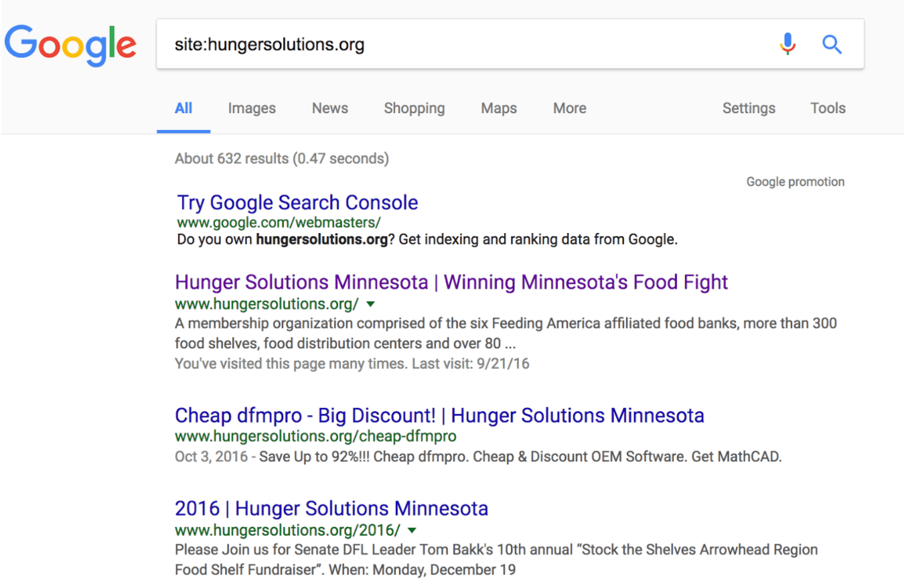Open Hunger Solutions Minnesota homepage result

(x=451, y=283)
